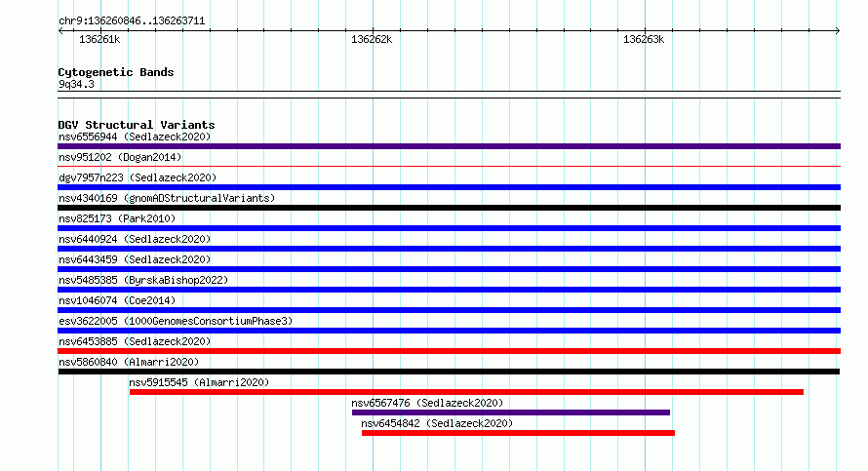The width and height of the screenshot is (868, 471).
Task: Click the DGV Structural Variants track title
Action: [x=137, y=125]
